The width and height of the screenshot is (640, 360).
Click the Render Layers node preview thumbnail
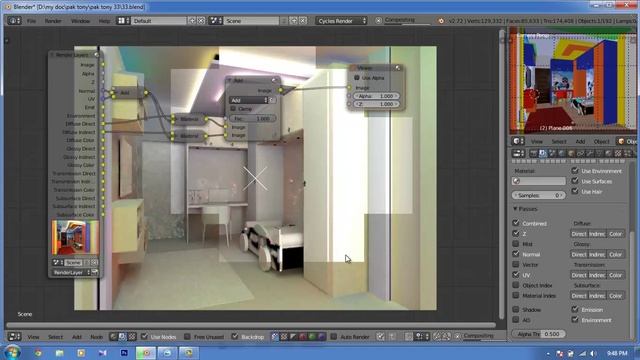click(75, 237)
